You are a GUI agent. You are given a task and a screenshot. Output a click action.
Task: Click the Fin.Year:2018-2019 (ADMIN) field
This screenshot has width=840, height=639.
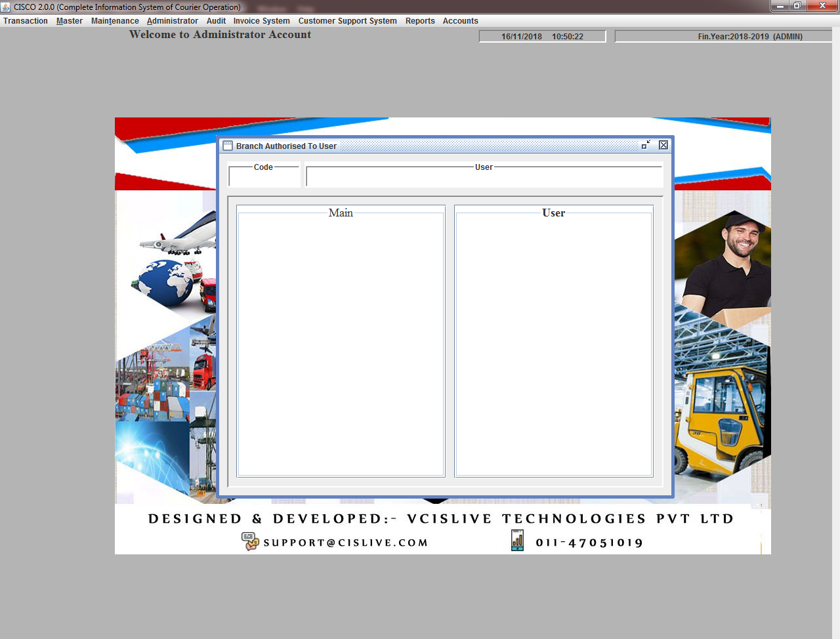pyautogui.click(x=723, y=36)
